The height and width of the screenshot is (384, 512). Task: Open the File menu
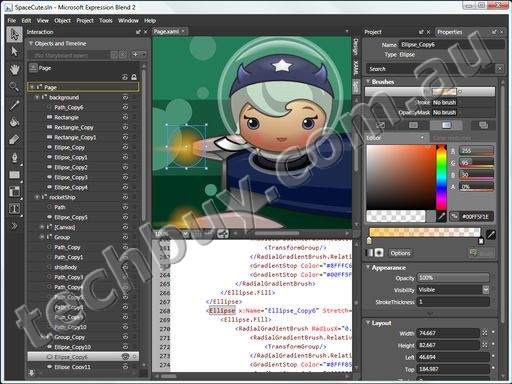[12, 21]
